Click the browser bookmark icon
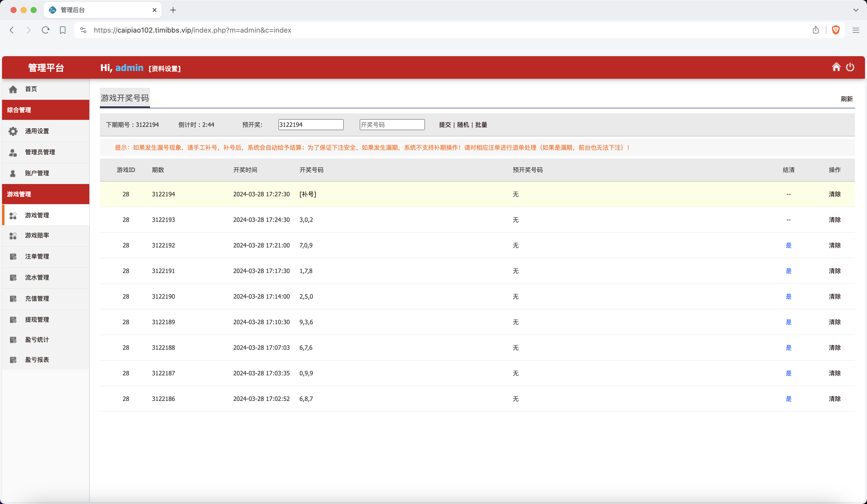This screenshot has width=867, height=504. 63,30
